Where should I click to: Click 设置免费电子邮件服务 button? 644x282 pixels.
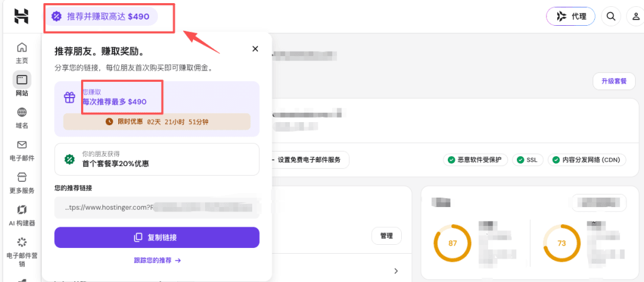pyautogui.click(x=309, y=160)
